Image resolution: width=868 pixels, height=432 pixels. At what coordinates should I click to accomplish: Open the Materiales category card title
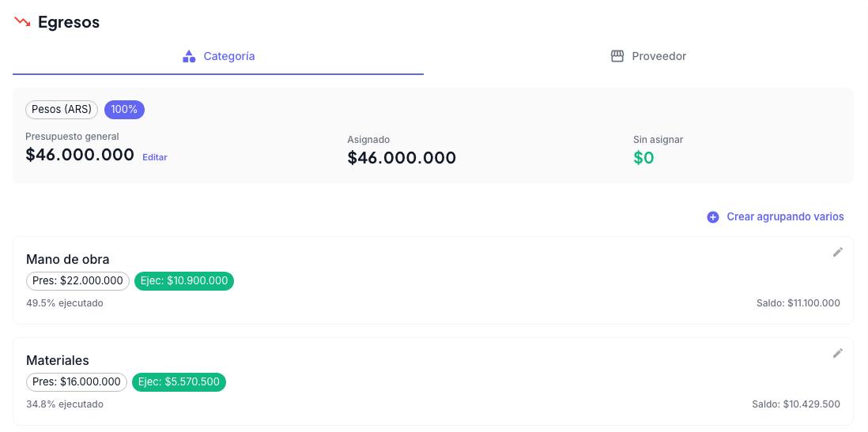[x=58, y=360]
